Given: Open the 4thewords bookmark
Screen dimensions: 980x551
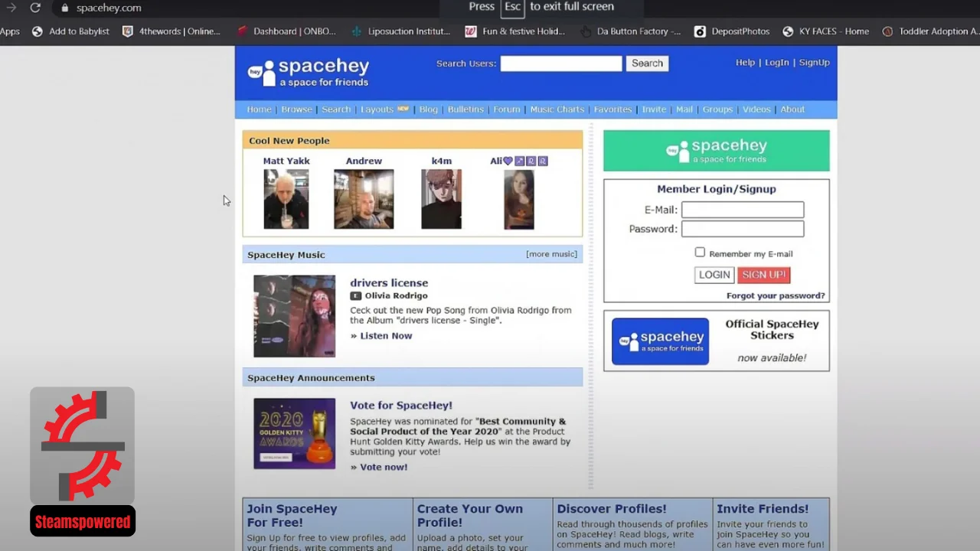Looking at the screenshot, I should click(x=171, y=31).
